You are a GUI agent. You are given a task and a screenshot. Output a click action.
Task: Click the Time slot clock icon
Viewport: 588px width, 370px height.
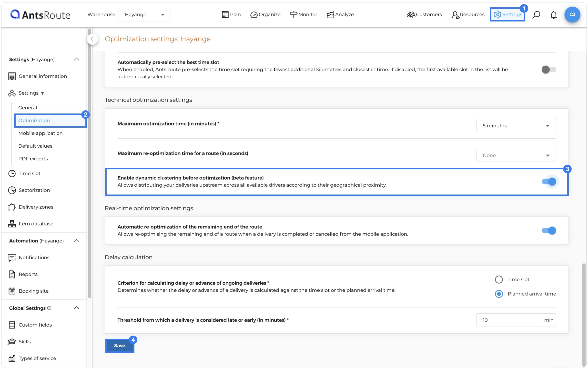[x=12, y=173]
